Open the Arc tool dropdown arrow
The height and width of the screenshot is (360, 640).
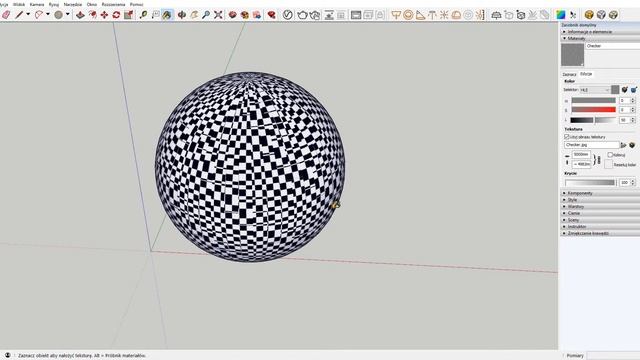(x=48, y=15)
